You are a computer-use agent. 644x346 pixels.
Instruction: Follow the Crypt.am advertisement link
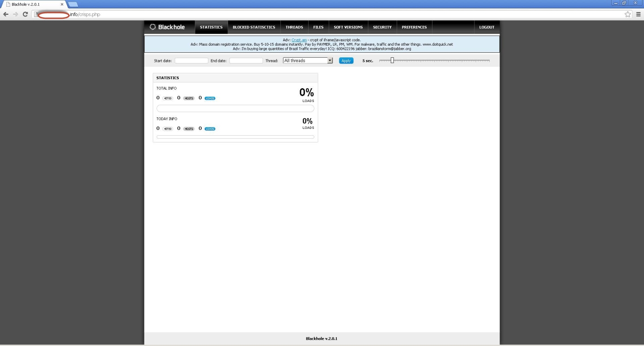point(299,40)
